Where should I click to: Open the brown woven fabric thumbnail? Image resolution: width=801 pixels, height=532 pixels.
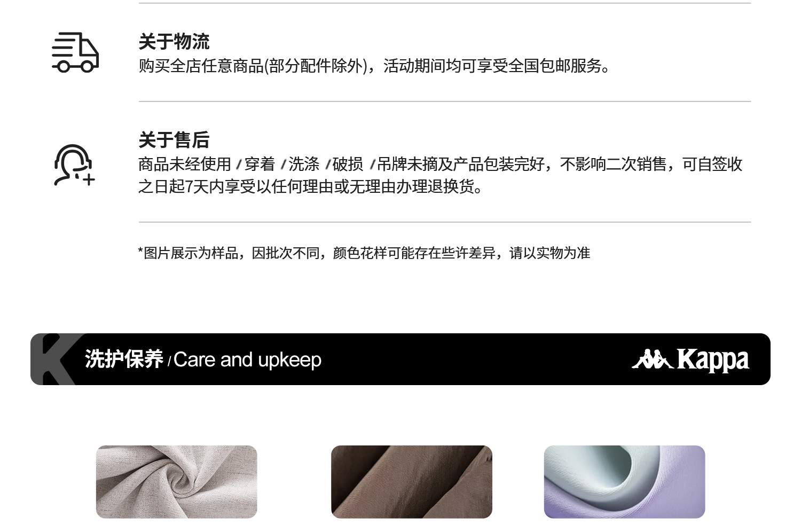[x=412, y=482]
